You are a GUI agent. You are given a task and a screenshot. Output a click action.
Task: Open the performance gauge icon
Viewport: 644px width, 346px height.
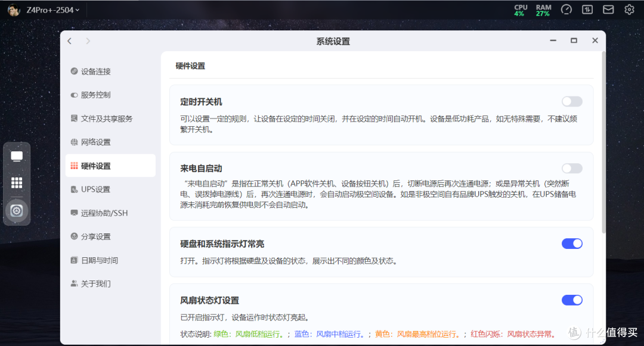coord(566,10)
